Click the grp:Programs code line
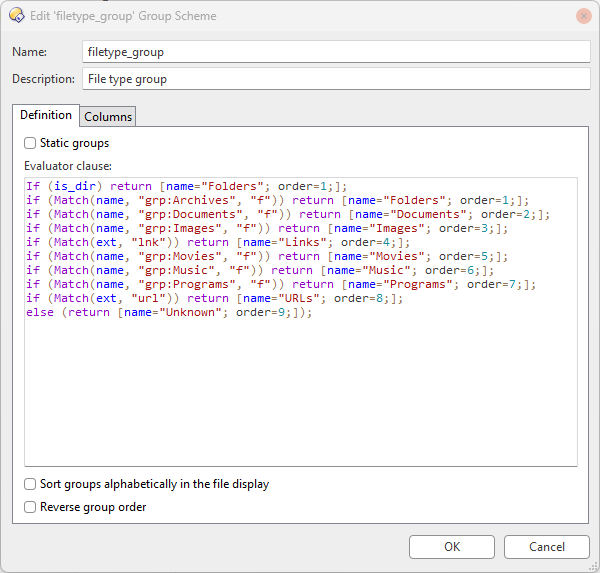The image size is (600, 573). (281, 284)
